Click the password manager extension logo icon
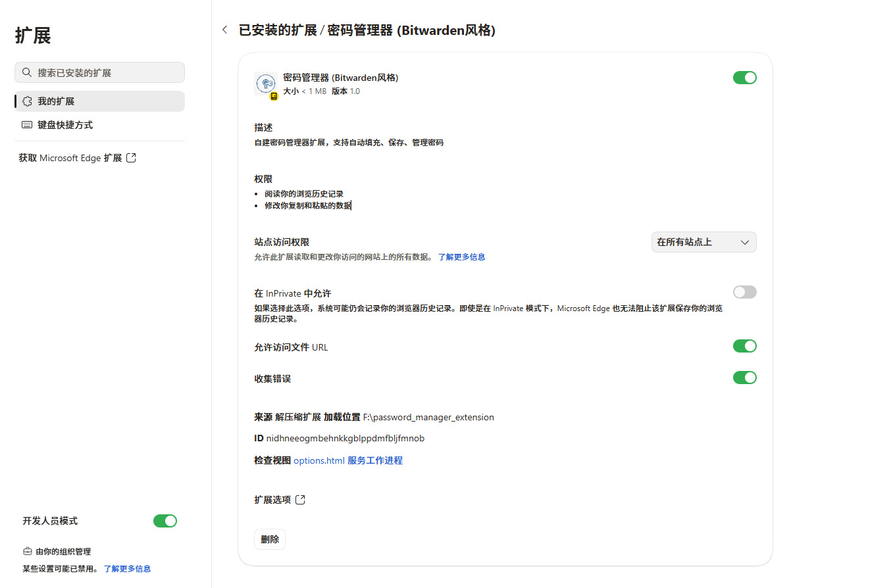This screenshot has height=588, width=893. tap(265, 84)
